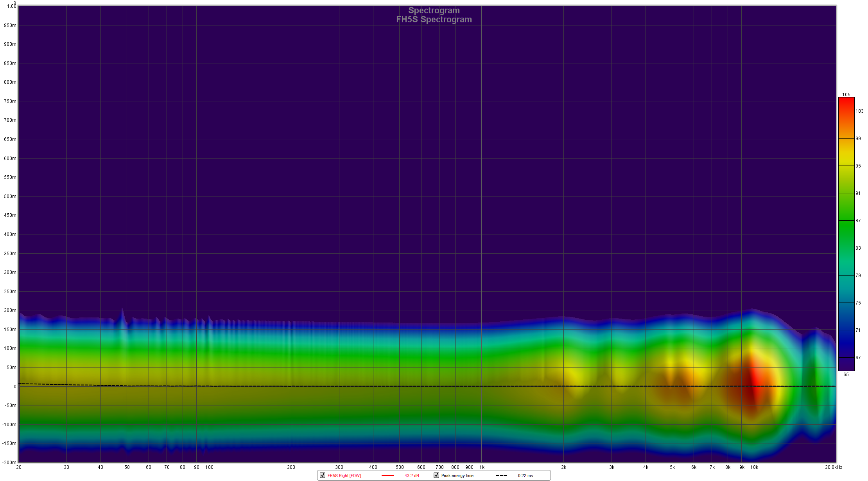Select the 0.22 ms legend value

(525, 476)
